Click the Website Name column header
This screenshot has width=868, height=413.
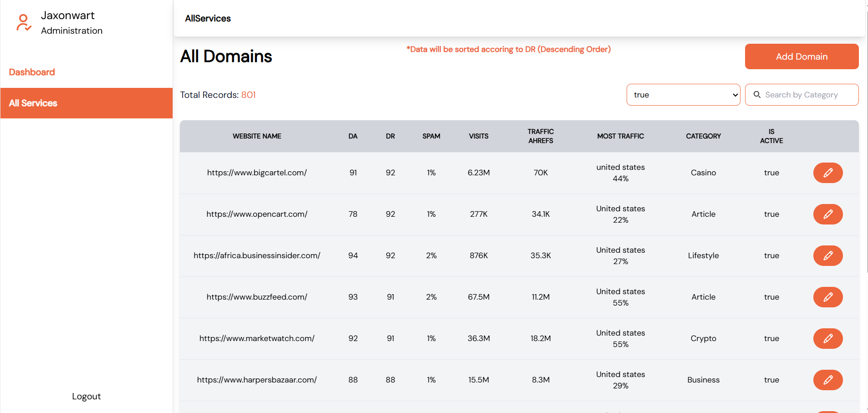tap(257, 136)
